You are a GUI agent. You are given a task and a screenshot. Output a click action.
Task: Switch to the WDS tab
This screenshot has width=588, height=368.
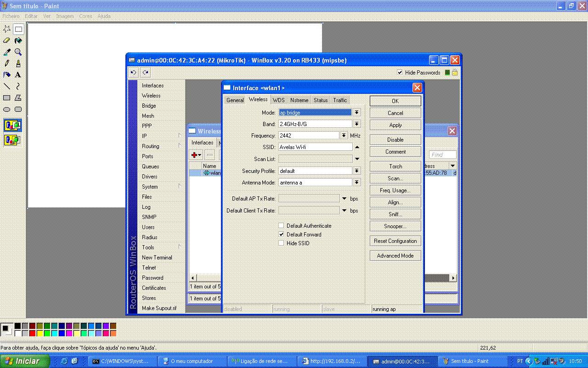click(x=279, y=100)
